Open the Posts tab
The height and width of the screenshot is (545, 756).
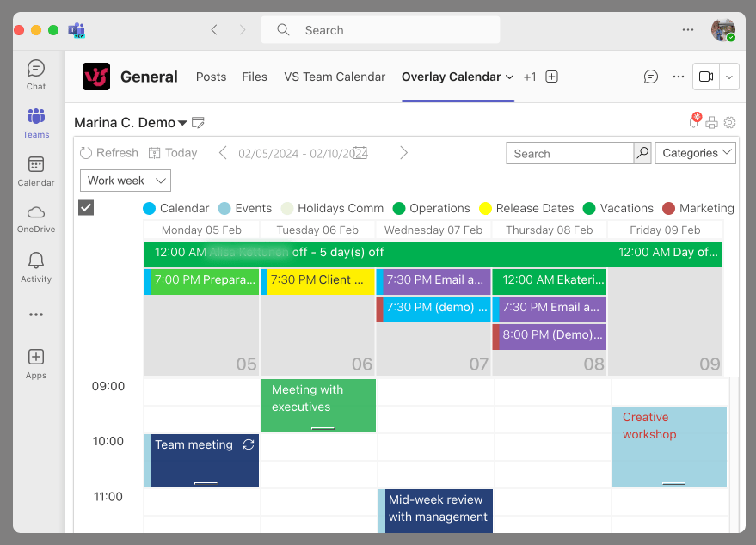[211, 77]
